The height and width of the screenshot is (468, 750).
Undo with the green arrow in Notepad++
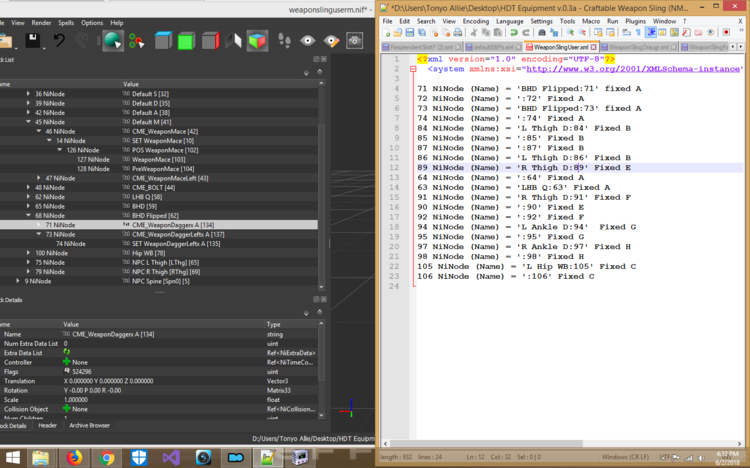tap(514, 33)
